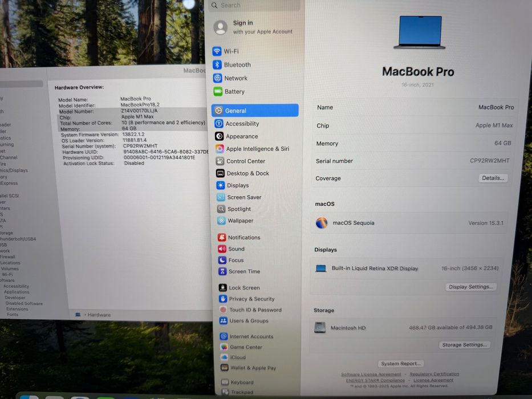The height and width of the screenshot is (399, 532).
Task: Open the License Agreement link
Action: 433,380
